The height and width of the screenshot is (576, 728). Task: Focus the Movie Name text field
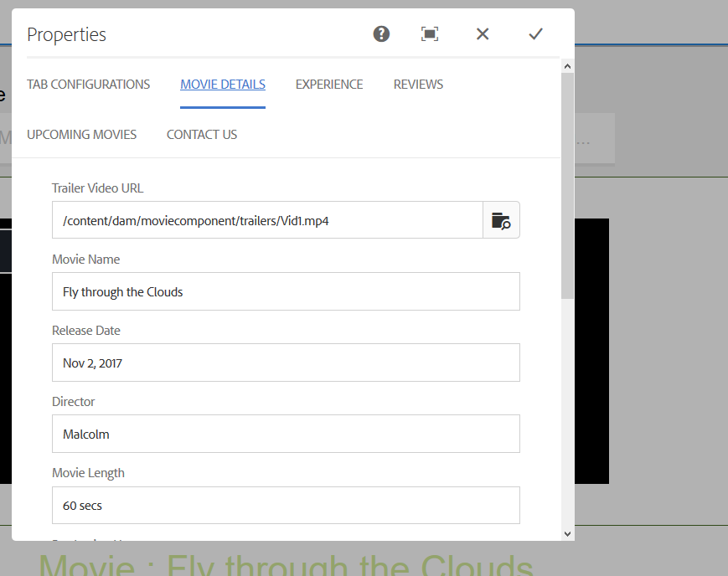click(x=285, y=291)
